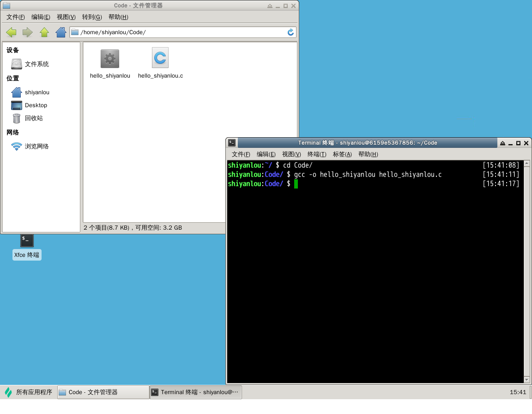Open Desktop location in sidebar
Image resolution: width=532 pixels, height=414 pixels.
tap(29, 105)
